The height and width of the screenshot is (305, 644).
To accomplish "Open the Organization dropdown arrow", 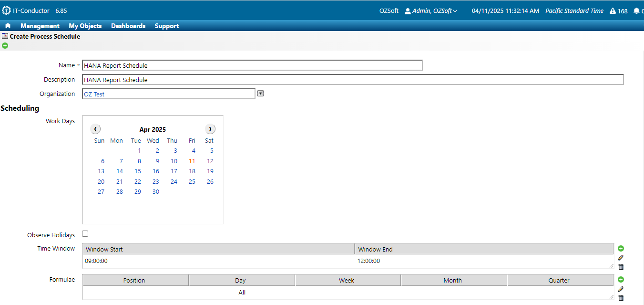I will 260,94.
